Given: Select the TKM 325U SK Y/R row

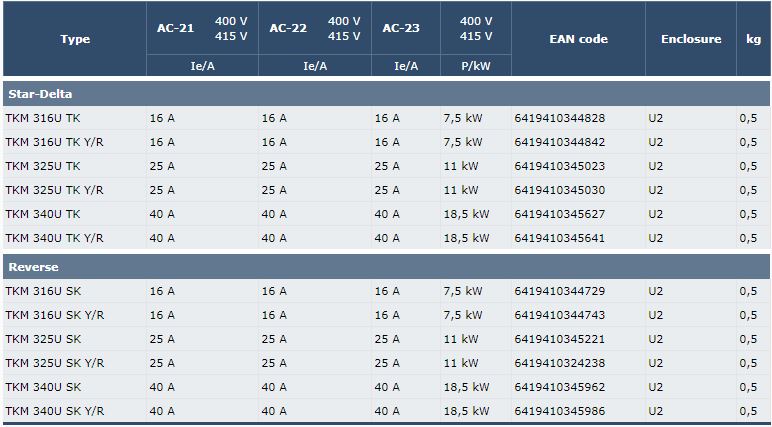Looking at the screenshot, I should click(x=386, y=363).
